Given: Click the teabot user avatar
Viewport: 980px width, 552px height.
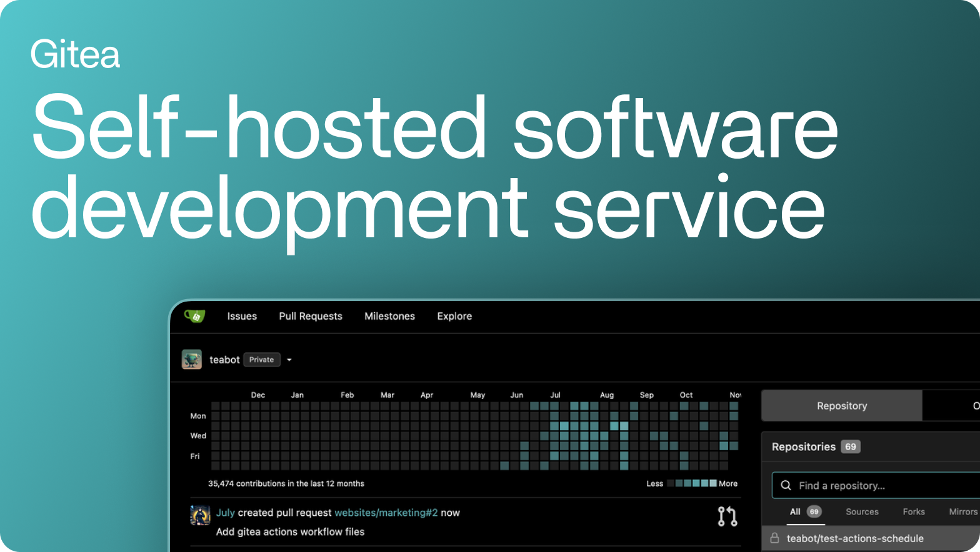Looking at the screenshot, I should [x=192, y=360].
